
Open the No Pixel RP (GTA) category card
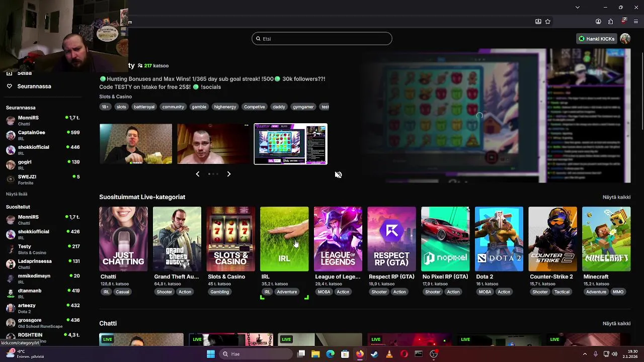[445, 239]
